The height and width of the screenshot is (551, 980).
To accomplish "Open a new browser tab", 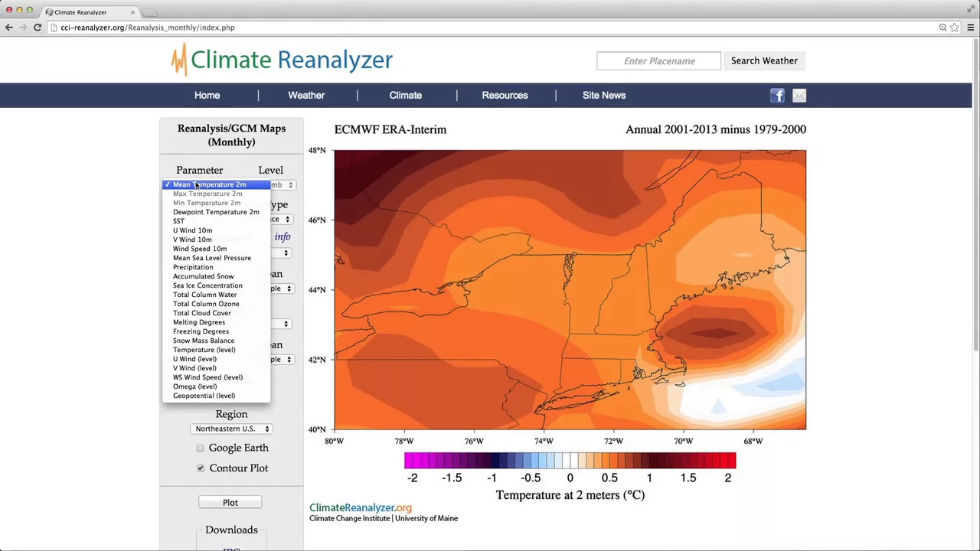I will (151, 12).
